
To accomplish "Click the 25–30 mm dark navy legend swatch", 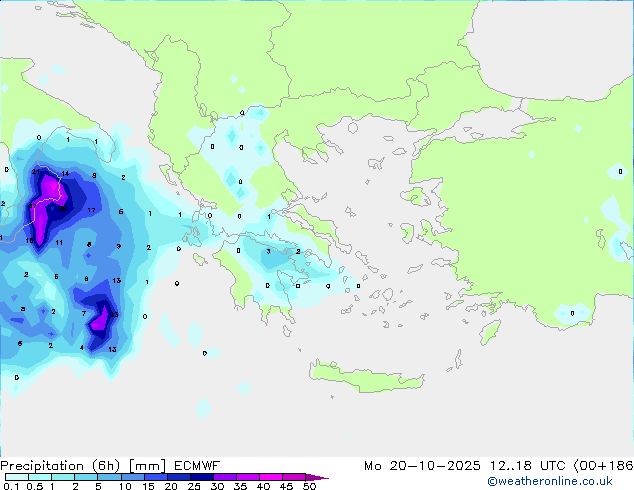I will pyautogui.click(x=202, y=477).
